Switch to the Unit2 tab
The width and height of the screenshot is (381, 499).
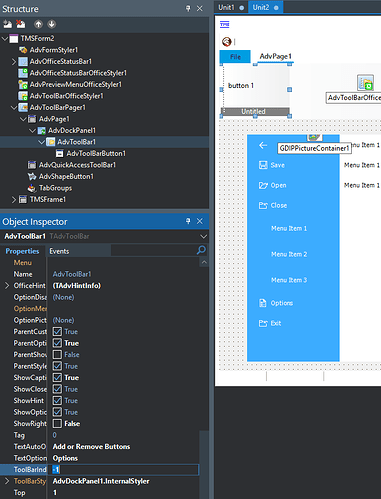point(265,7)
